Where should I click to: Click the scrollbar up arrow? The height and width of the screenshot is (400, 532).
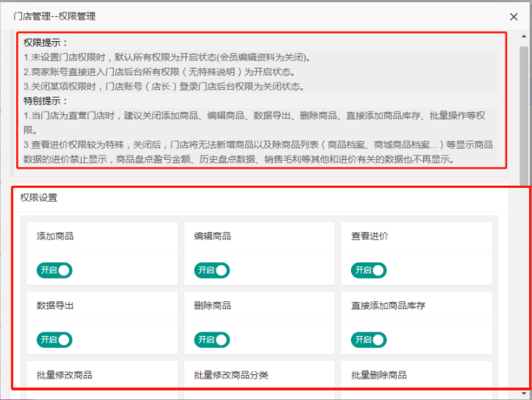click(x=524, y=36)
